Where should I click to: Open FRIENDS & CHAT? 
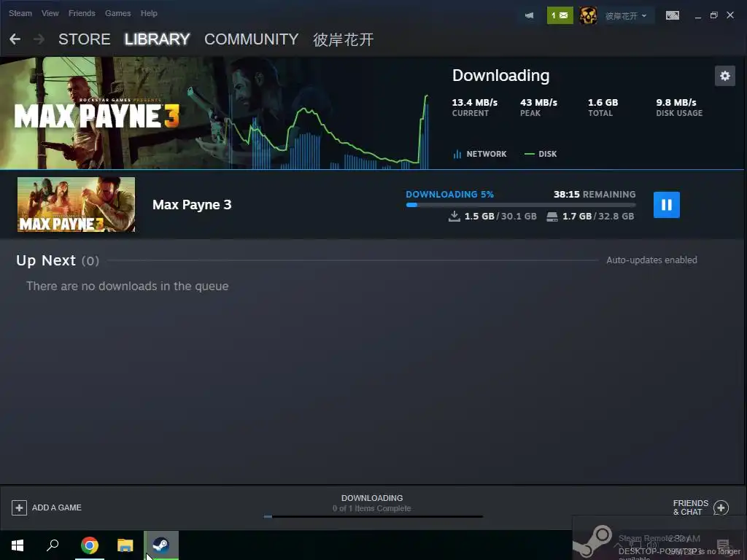[690, 507]
